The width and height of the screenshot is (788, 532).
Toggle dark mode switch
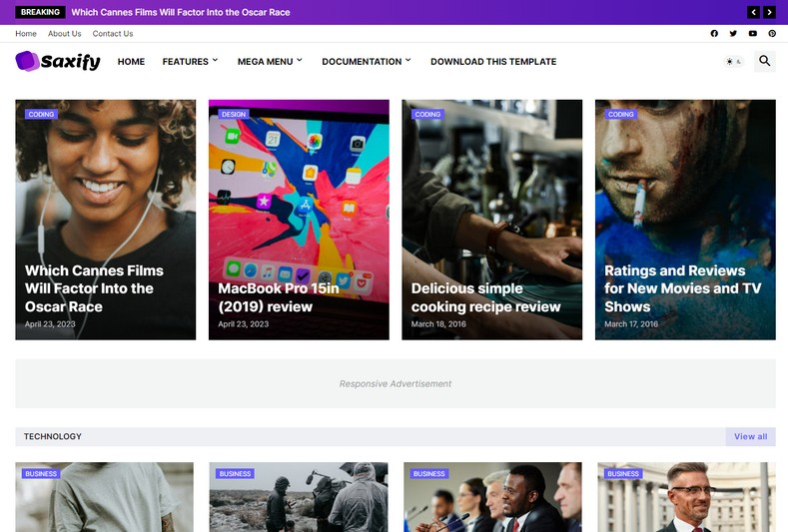[x=733, y=61]
